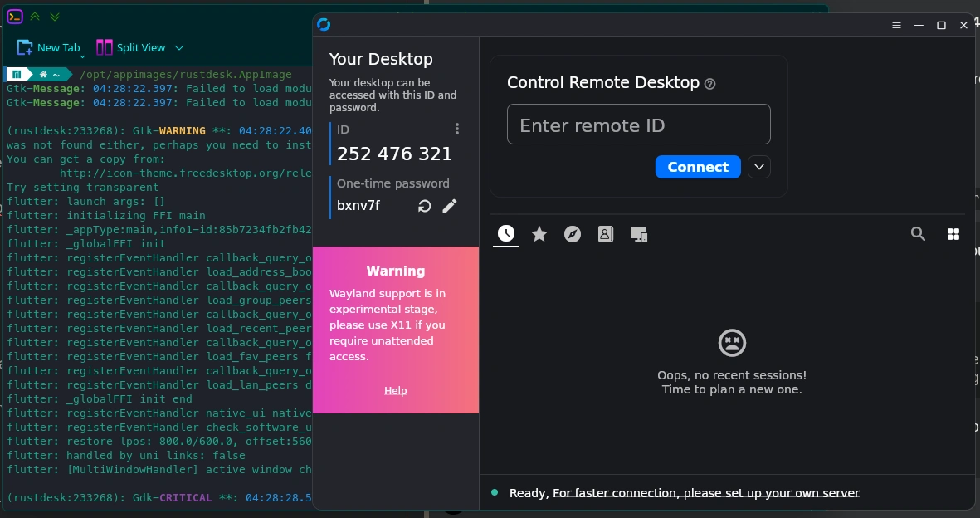Screen dimensions: 980x518
Task: Switch to the Recent sessions tab
Action: [506, 234]
